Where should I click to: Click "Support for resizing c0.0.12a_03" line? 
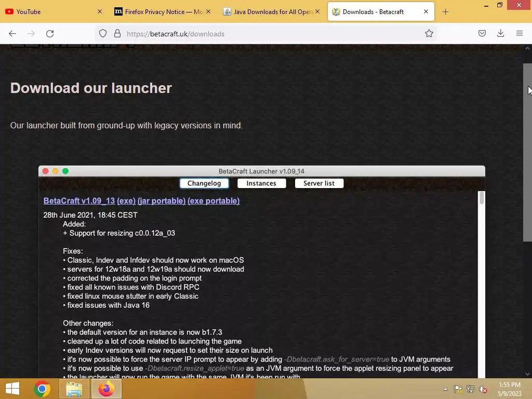[x=119, y=233]
